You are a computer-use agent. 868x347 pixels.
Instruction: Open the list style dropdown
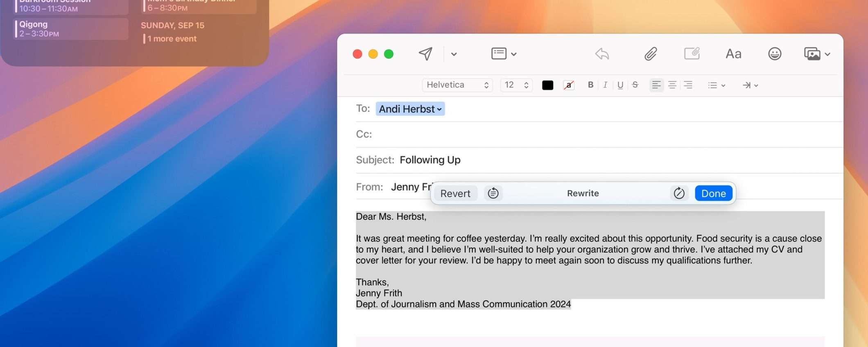717,85
